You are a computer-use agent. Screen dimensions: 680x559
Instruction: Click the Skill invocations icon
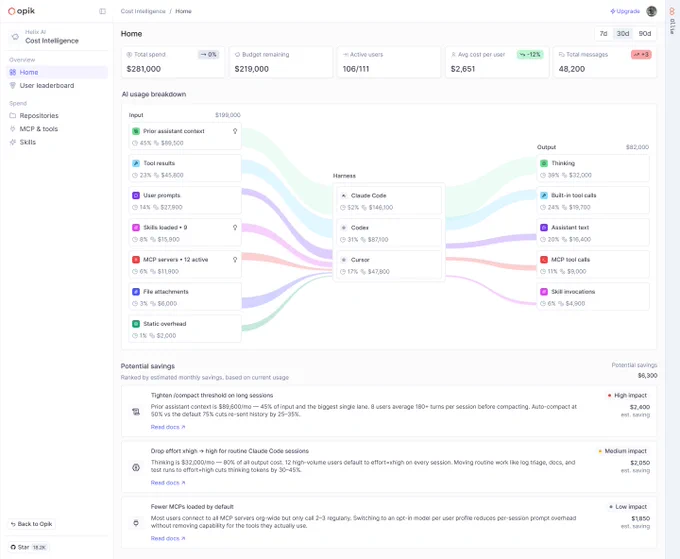(x=544, y=291)
